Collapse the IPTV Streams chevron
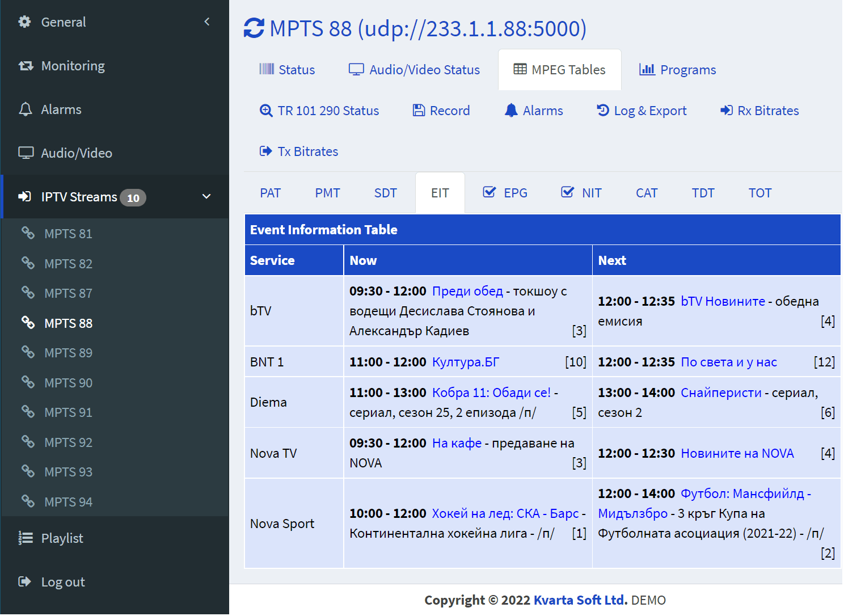This screenshot has width=844, height=616. pos(206,196)
